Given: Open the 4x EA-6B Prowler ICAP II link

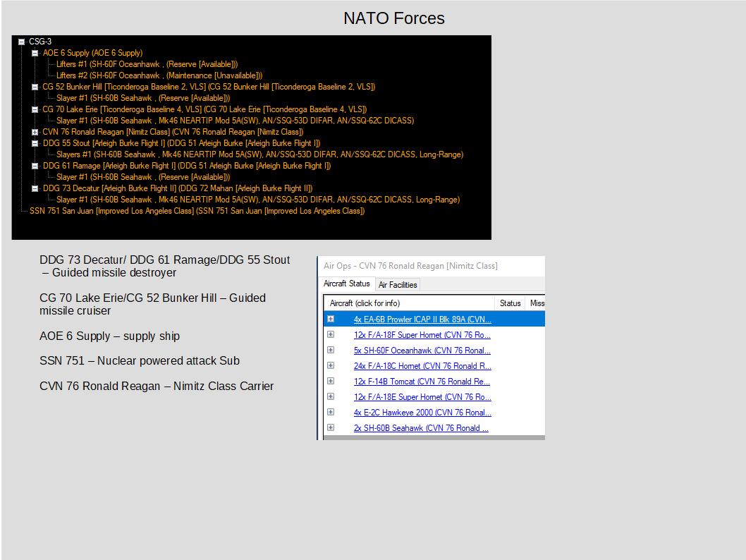Looking at the screenshot, I should point(422,319).
